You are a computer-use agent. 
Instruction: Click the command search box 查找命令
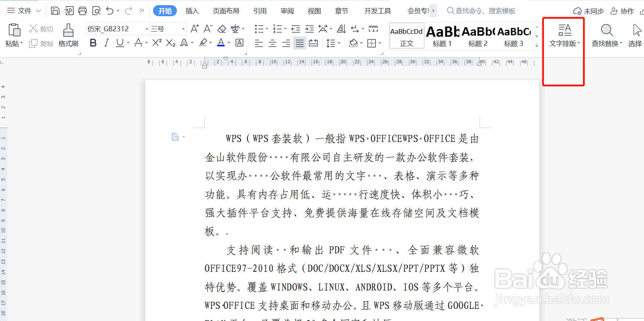481,11
